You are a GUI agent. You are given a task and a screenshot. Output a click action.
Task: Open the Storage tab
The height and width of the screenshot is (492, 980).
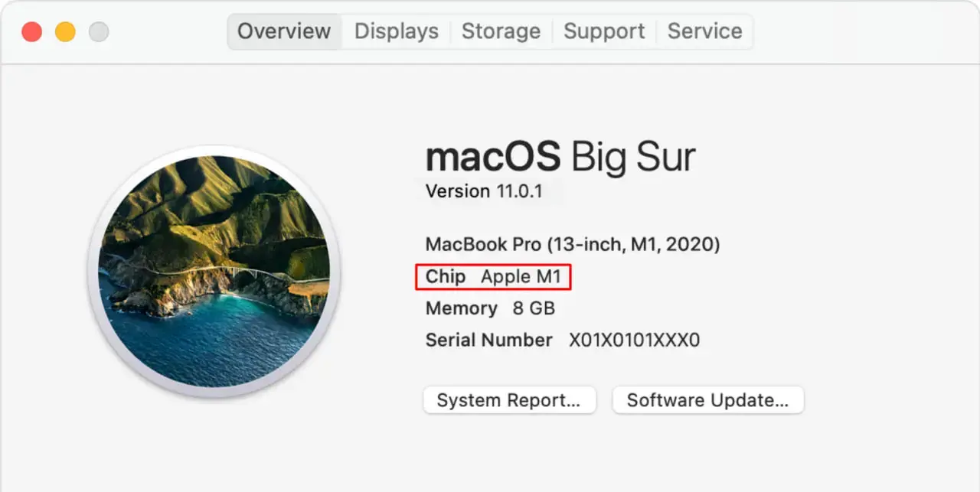pyautogui.click(x=501, y=31)
